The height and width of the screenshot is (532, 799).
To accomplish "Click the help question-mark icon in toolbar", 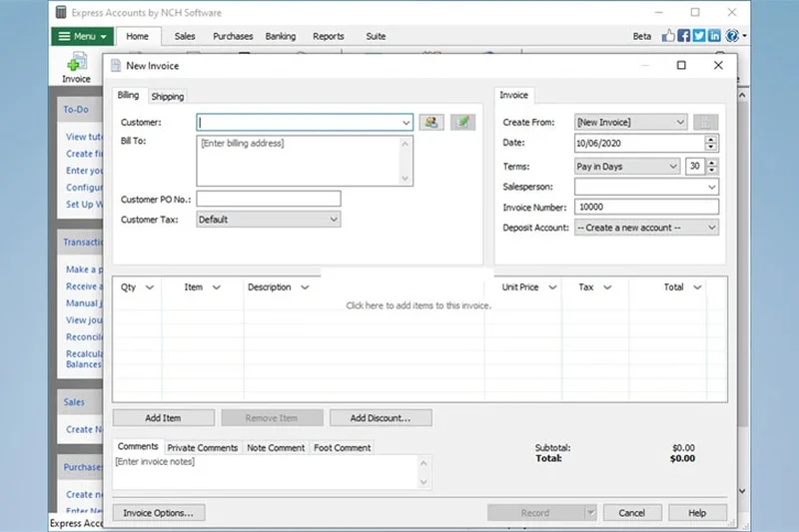I will pyautogui.click(x=732, y=36).
